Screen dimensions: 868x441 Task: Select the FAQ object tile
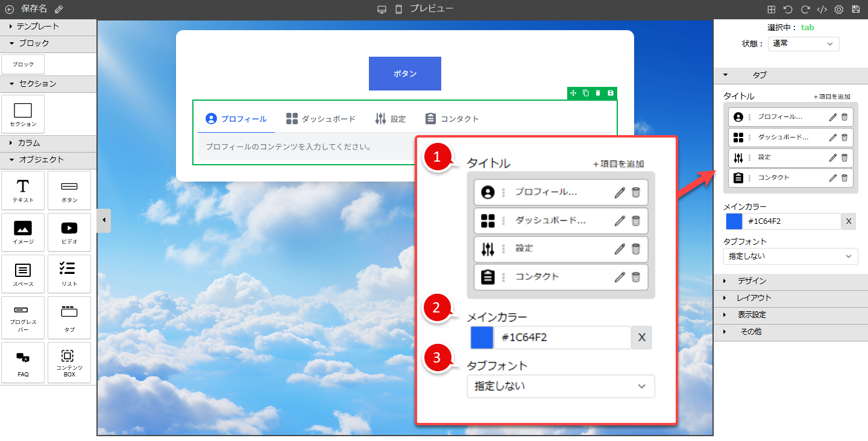23,363
